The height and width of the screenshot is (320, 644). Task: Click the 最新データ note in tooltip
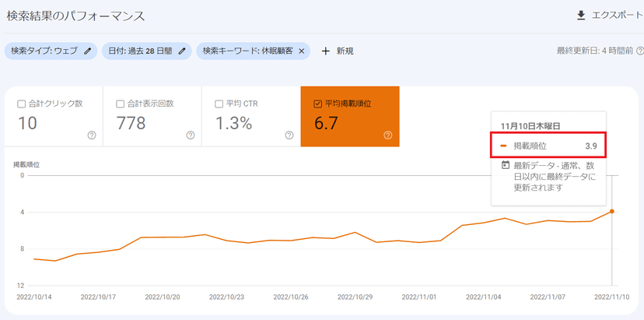coord(554,177)
